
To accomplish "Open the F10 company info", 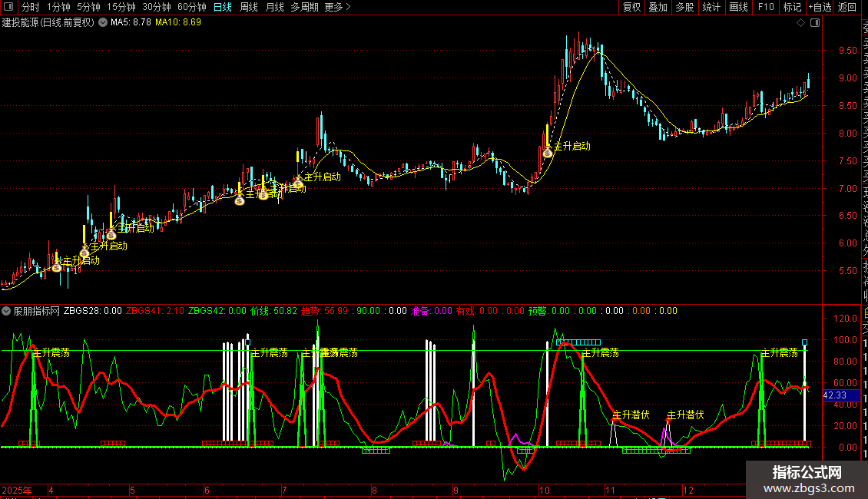I will tap(766, 7).
